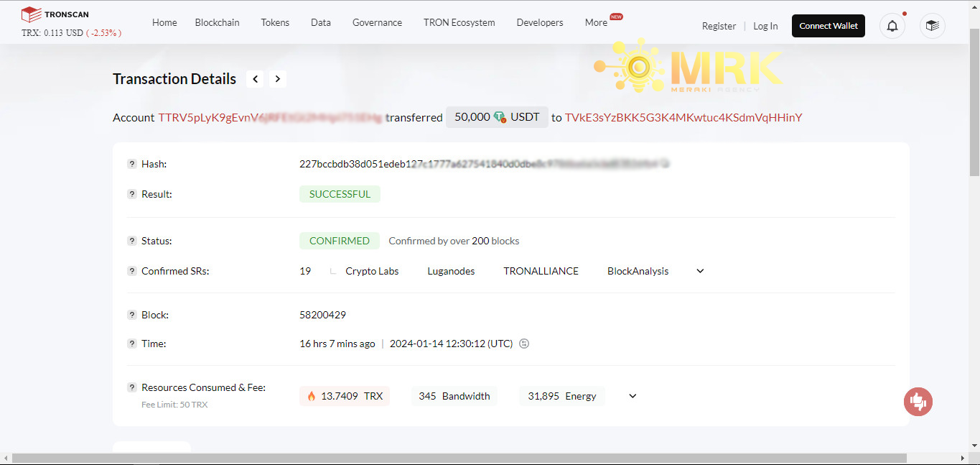Open the network cube icon
Image resolution: width=980 pixels, height=465 pixels.
coord(933,26)
